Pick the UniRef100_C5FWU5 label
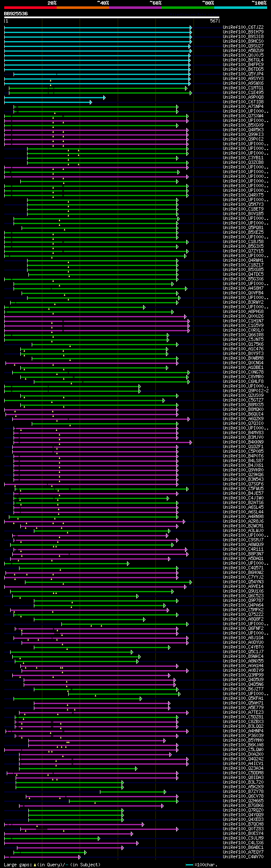This screenshot has height=868, width=271. point(243,489)
